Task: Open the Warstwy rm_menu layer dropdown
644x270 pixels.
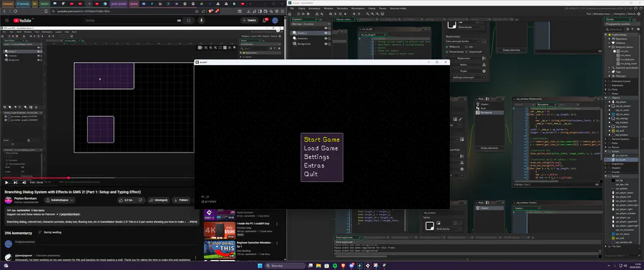Action: pos(310,24)
